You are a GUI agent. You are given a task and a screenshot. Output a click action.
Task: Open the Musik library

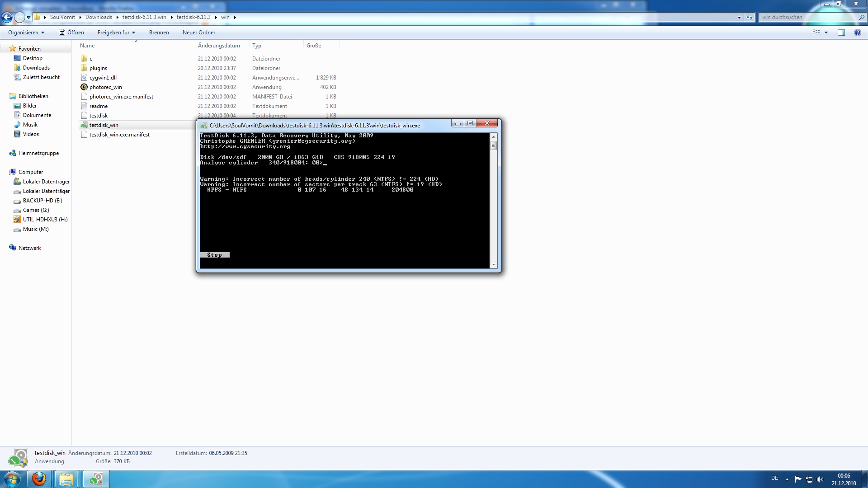pyautogui.click(x=30, y=125)
